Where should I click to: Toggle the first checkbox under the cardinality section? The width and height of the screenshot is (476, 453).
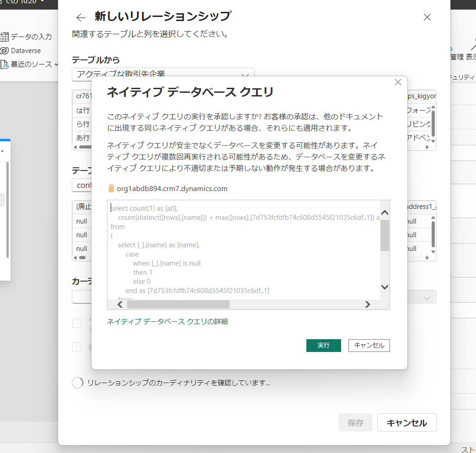pyautogui.click(x=77, y=323)
